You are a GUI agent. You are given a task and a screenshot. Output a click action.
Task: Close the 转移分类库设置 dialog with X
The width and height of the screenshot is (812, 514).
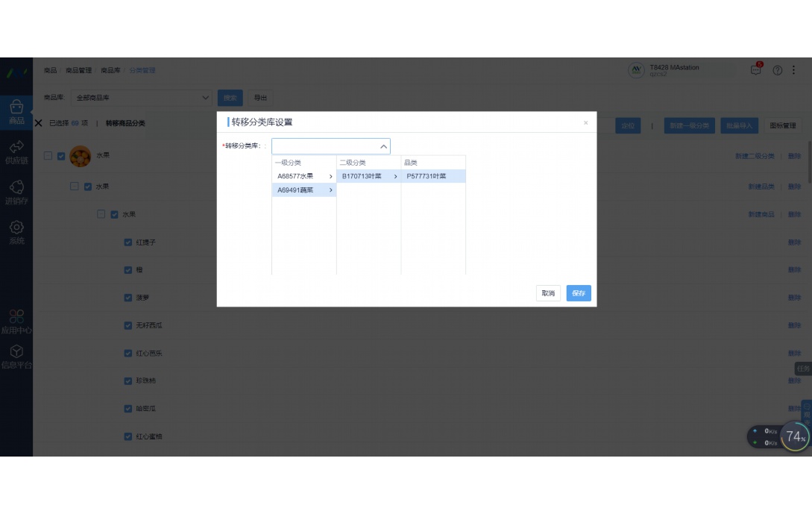click(585, 123)
